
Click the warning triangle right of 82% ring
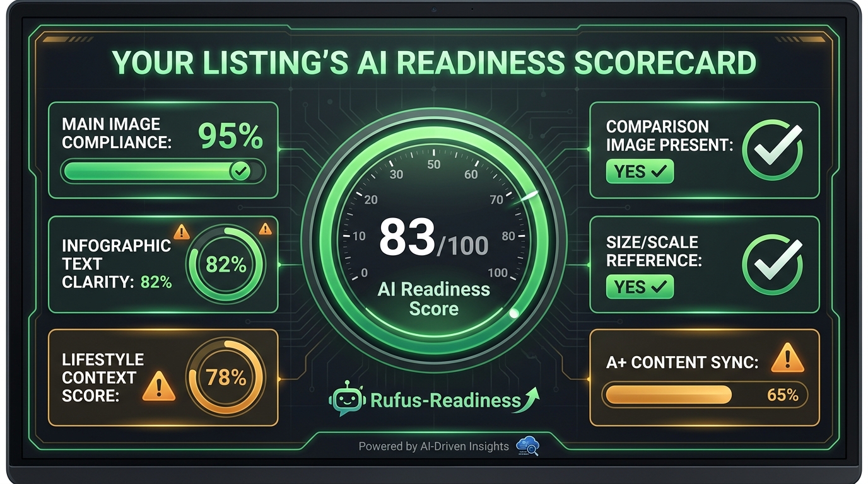click(266, 229)
